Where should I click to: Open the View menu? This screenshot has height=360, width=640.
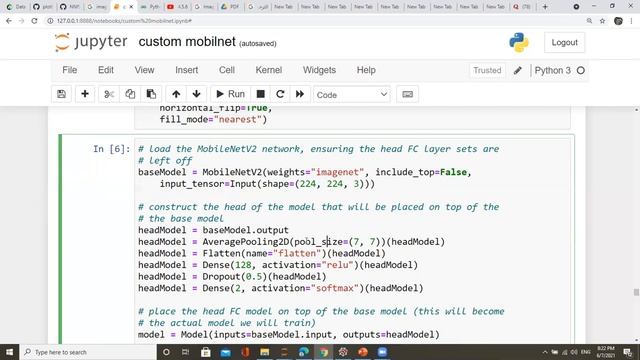[x=144, y=70]
